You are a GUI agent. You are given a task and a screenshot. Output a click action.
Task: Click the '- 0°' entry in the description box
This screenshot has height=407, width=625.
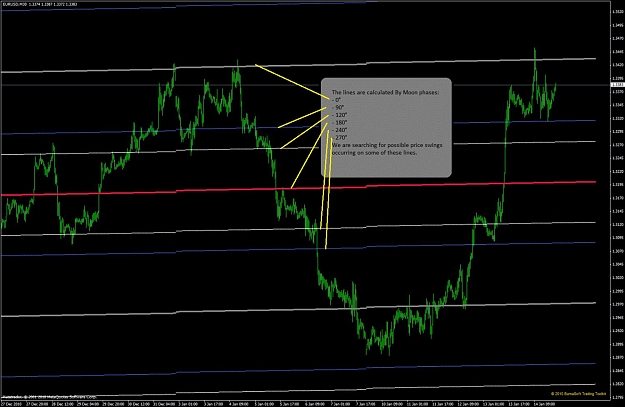(336, 100)
